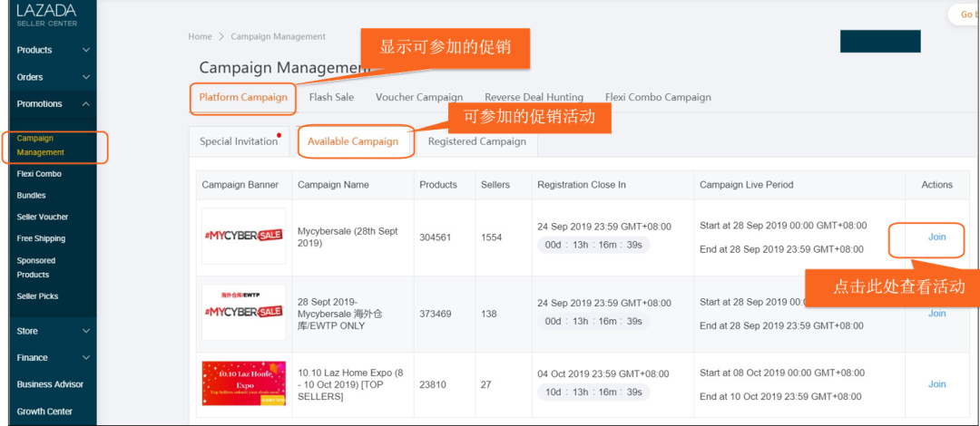Click the 10.10 Laz Home Expo banner
This screenshot has height=426, width=980.
point(244,383)
